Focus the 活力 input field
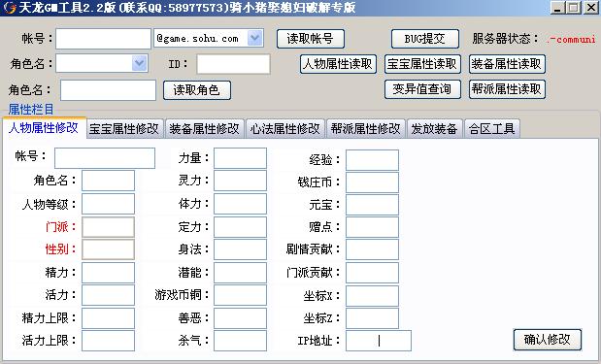601x364 pixels. pos(108,295)
